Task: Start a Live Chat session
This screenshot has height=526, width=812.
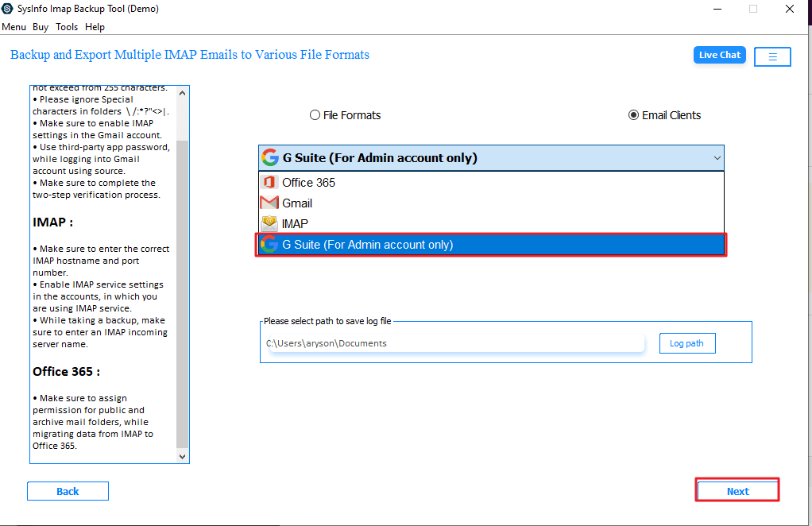Action: pos(719,55)
